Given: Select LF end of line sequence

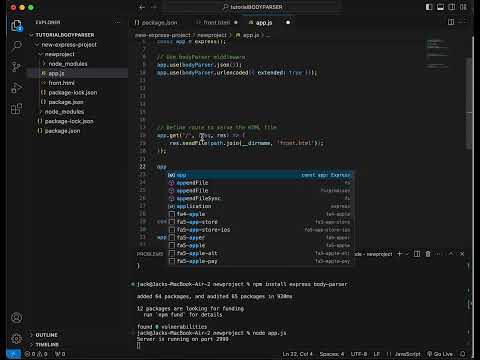Looking at the screenshot, I should point(376,354).
